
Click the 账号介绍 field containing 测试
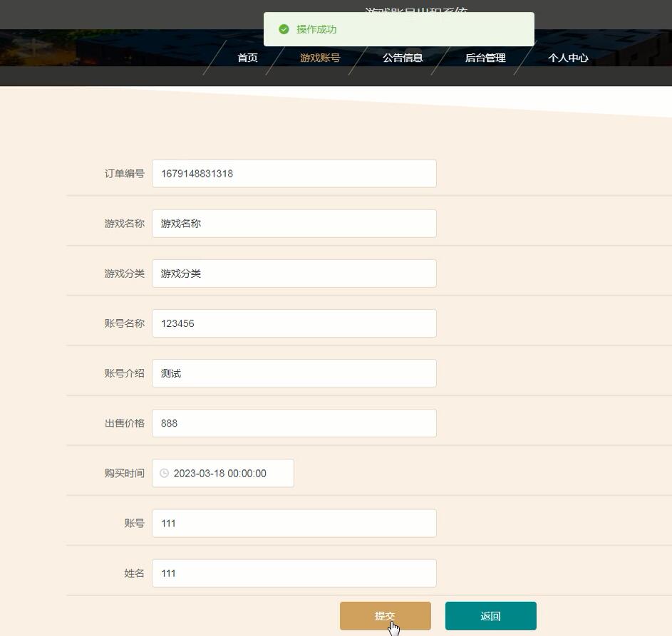point(294,373)
